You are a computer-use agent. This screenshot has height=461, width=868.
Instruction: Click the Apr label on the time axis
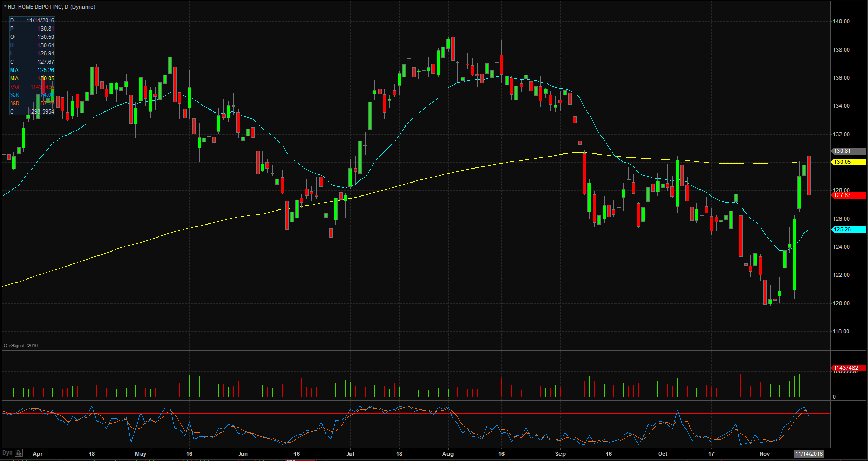tap(38, 454)
